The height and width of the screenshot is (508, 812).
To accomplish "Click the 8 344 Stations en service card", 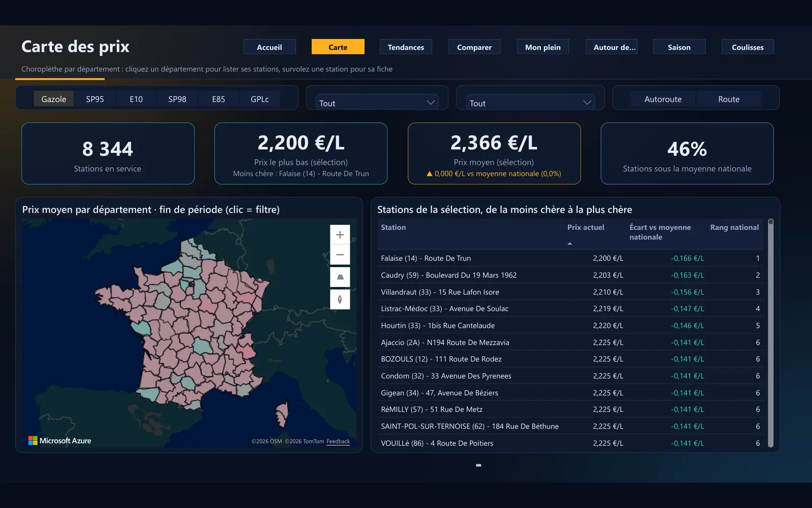I will coord(108,153).
